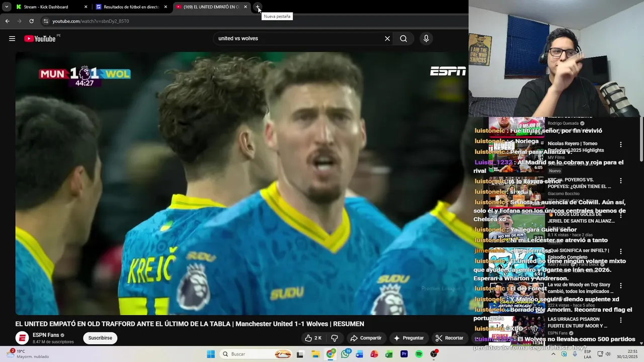Go back with the browser back arrow

click(7, 21)
